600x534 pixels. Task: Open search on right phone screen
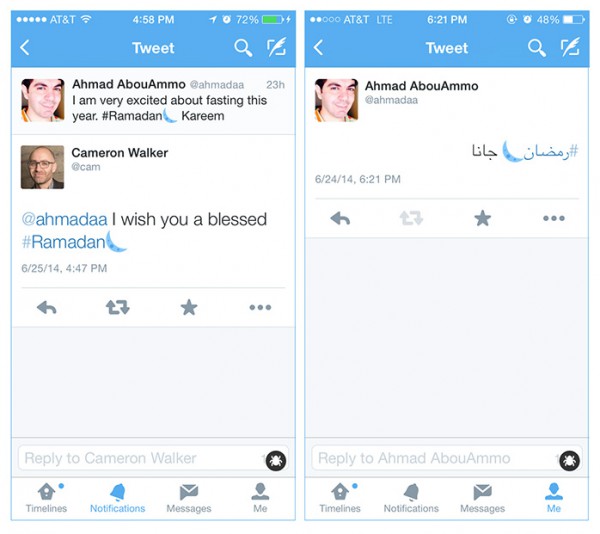pos(536,48)
